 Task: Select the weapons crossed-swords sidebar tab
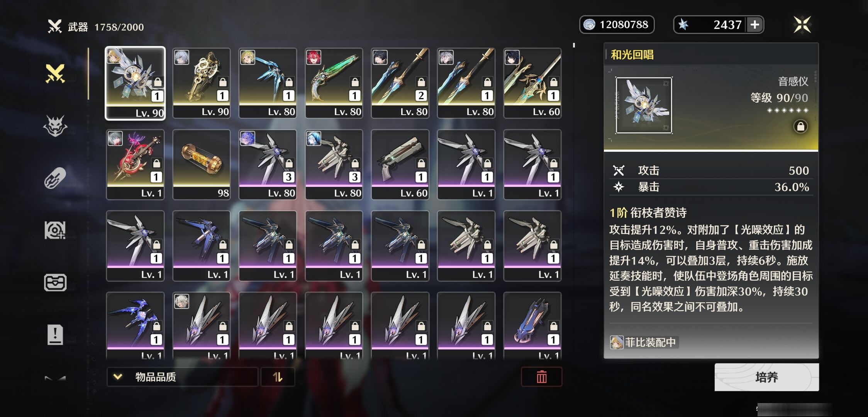(x=55, y=73)
